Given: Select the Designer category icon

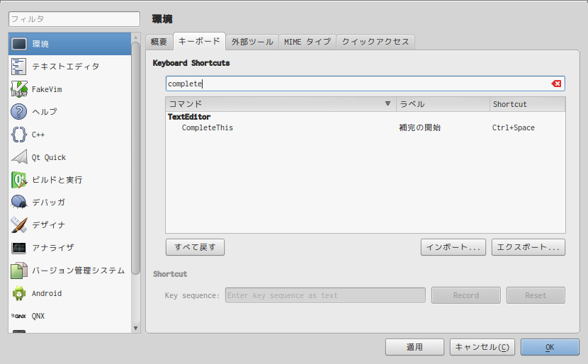Looking at the screenshot, I should [x=19, y=225].
